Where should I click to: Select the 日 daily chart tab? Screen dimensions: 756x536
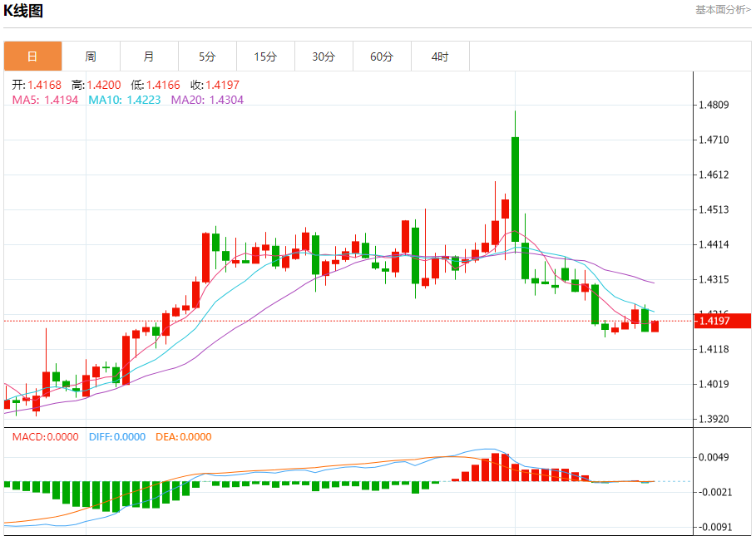(32, 57)
